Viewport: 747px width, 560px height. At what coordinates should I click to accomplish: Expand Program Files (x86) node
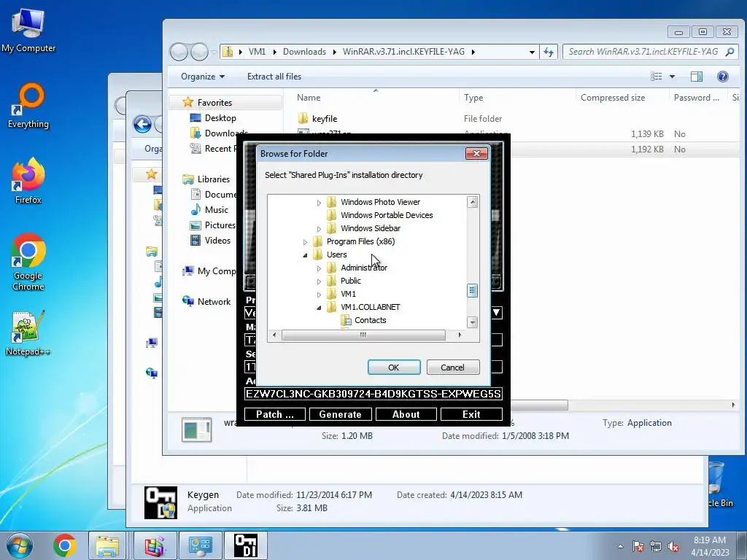click(305, 242)
